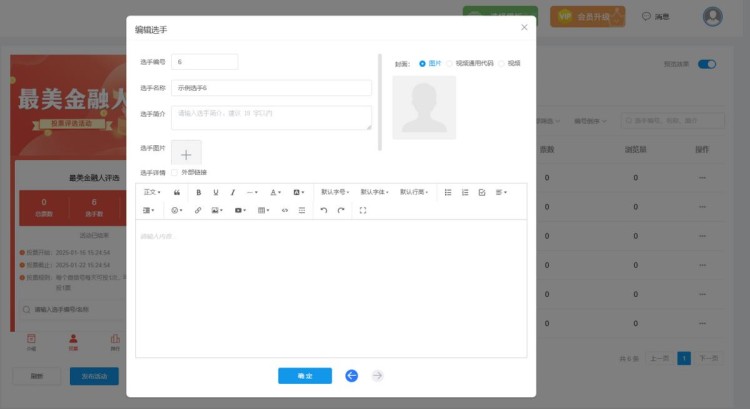Screen dimensions: 750x409
Task: Expand the 默认行高 line height dropdown
Action: [x=414, y=192]
